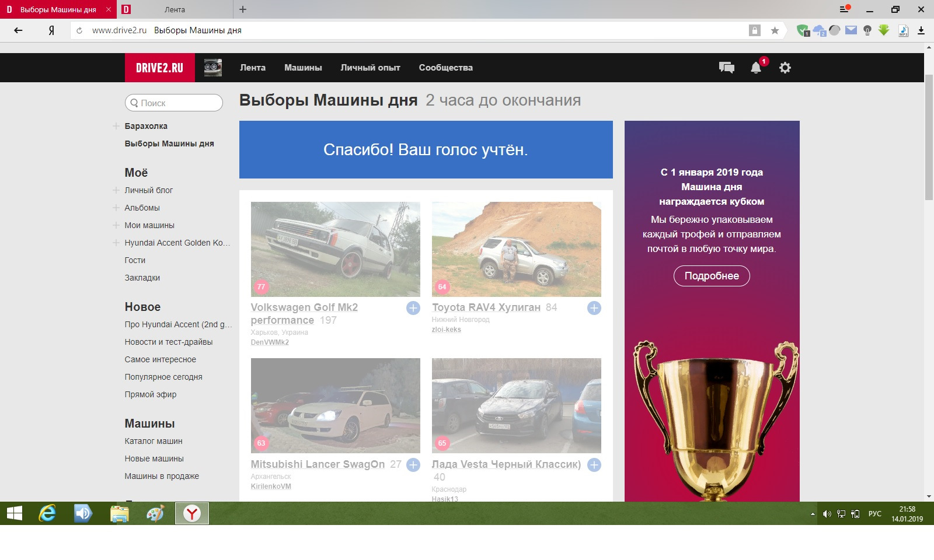Click the user avatar next to the DRIVE2.RU logo
934x560 pixels.
213,68
